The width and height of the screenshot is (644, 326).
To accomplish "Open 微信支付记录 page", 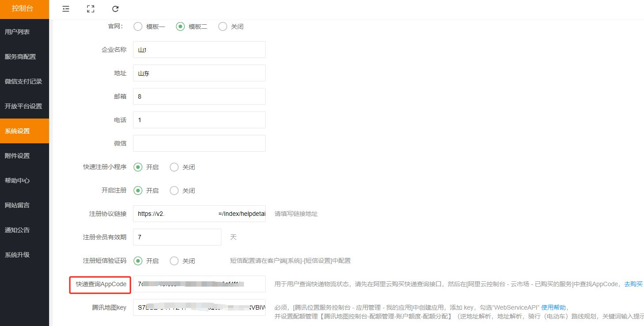I will point(24,81).
